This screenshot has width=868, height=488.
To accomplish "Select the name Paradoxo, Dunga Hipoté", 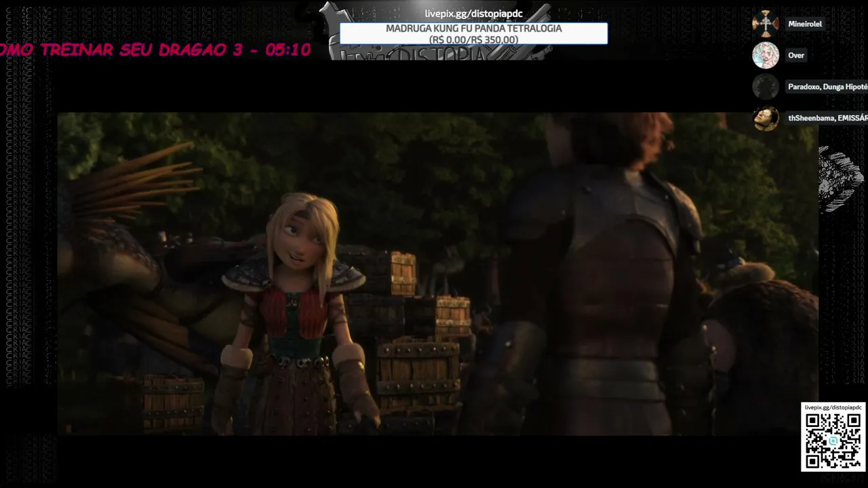I will (827, 87).
